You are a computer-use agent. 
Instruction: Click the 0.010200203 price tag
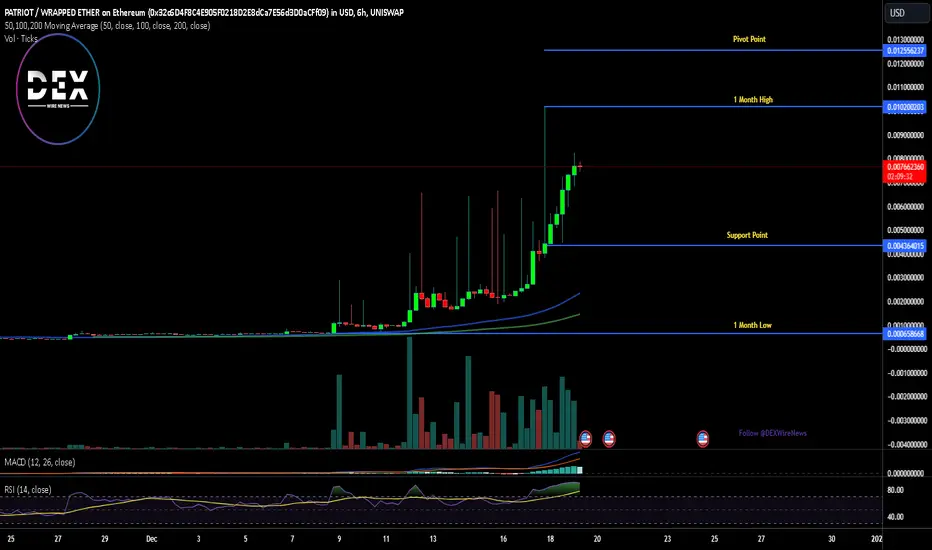click(x=905, y=107)
